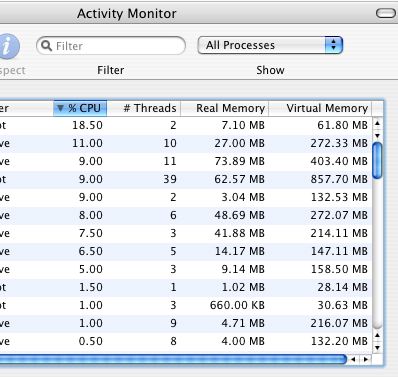This screenshot has width=398, height=377.
Task: Click the blue arrows of Show popup
Action: [334, 45]
